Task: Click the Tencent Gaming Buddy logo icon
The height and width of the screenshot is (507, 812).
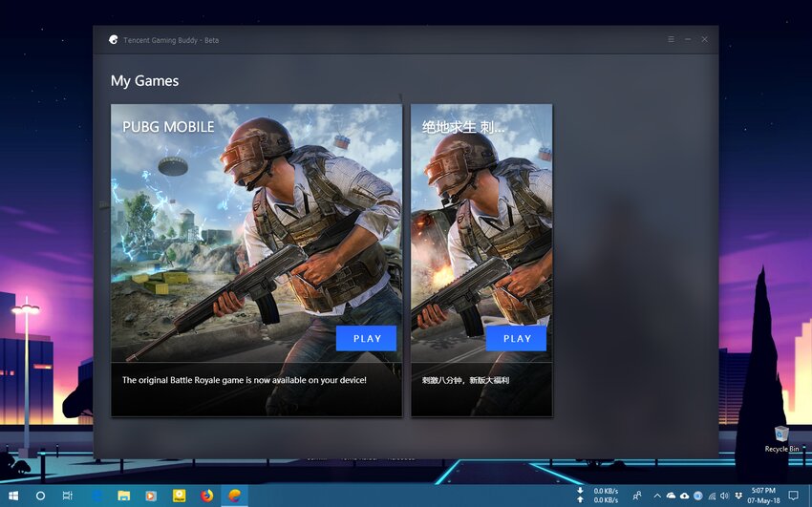Action: [x=114, y=40]
